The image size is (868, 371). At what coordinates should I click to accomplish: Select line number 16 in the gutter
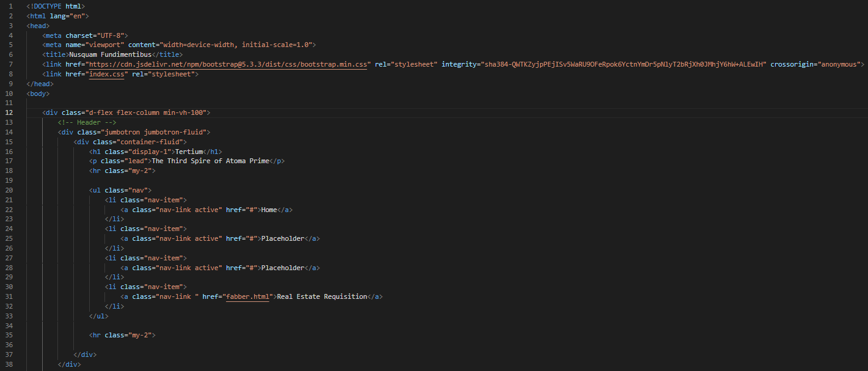tap(9, 152)
